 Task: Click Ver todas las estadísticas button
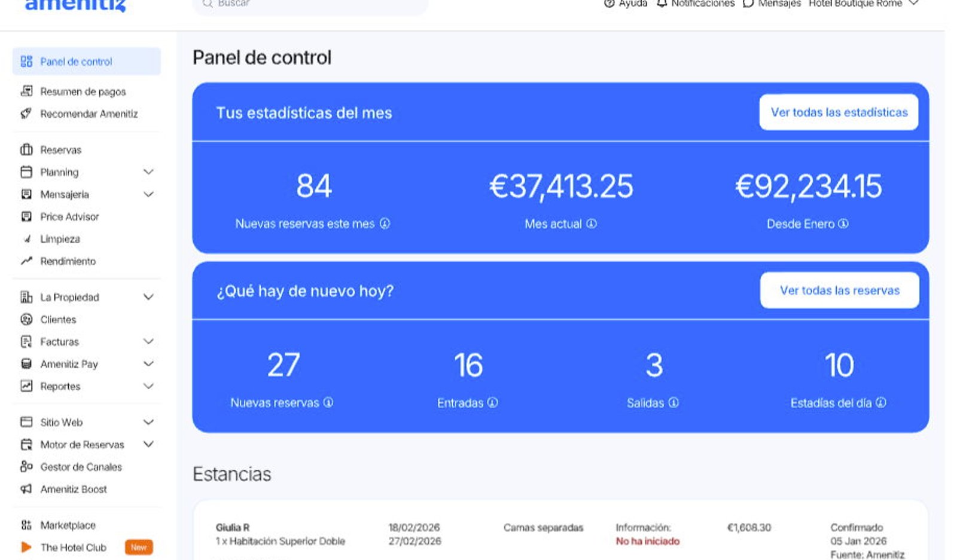coord(839,112)
